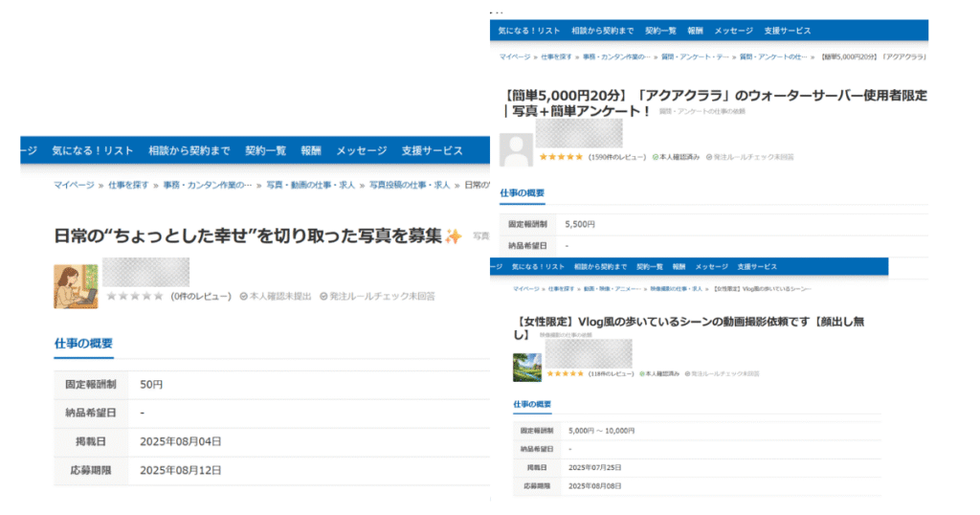
Task: Click the job title 日常の“ちょっとした幸せ”を切り取った写真を募集
Action: (x=248, y=235)
